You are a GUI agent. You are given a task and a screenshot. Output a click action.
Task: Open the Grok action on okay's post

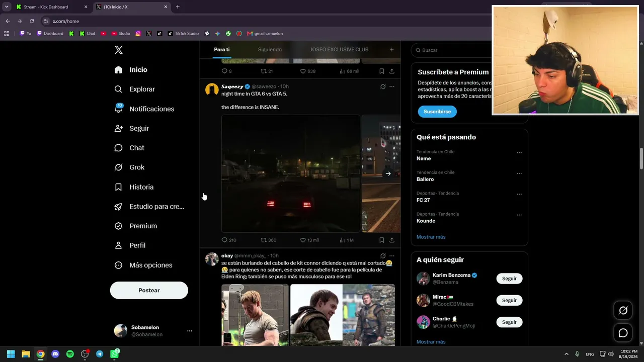383,256
